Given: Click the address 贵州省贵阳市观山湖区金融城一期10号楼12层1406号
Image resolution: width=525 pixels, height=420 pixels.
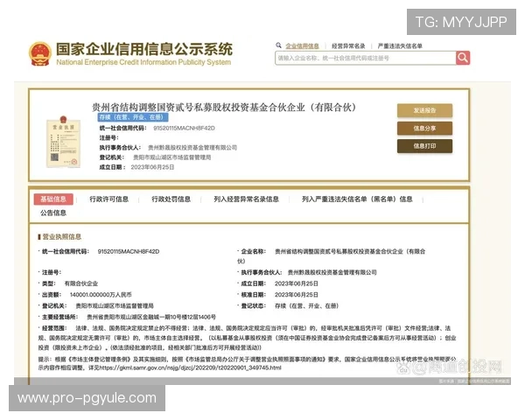Looking at the screenshot, I should 151,317.
